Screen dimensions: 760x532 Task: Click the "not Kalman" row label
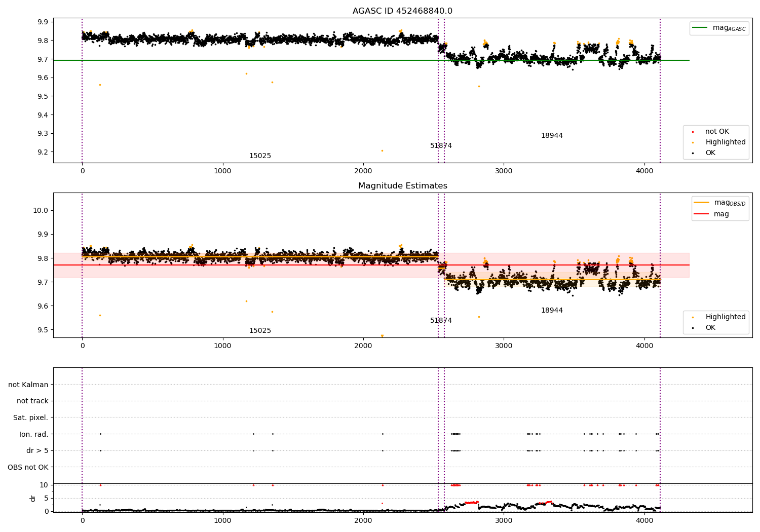coord(28,385)
